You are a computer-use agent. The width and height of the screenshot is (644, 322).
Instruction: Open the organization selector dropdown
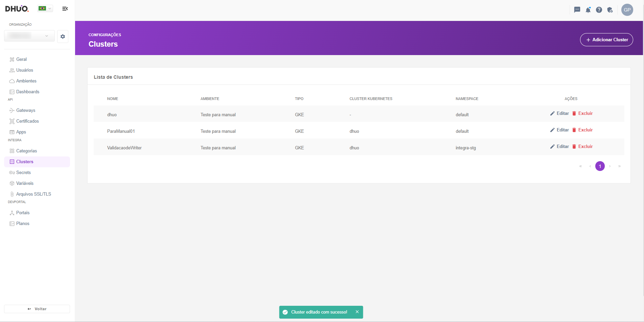pos(29,36)
